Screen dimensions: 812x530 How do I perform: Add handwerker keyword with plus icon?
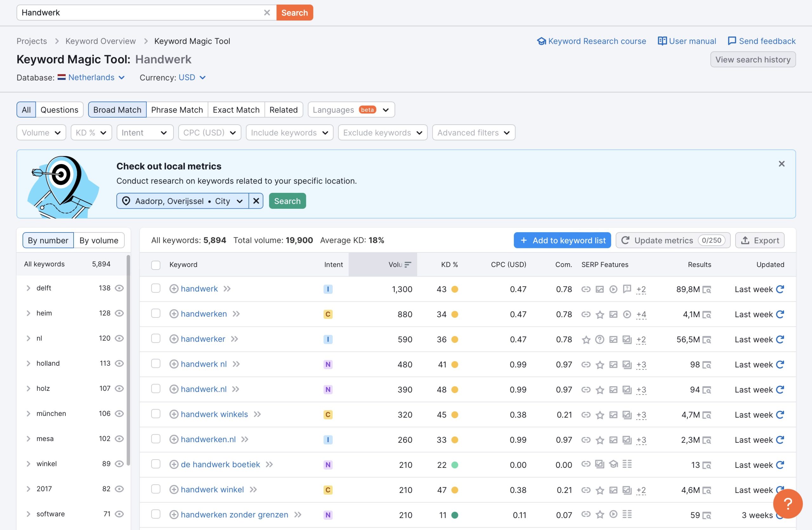pyautogui.click(x=174, y=339)
